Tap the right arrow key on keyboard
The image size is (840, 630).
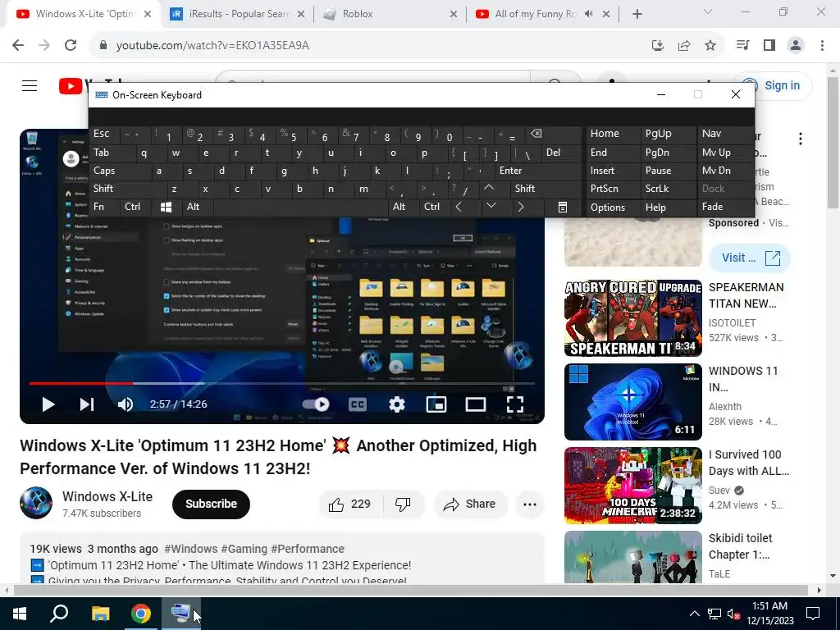click(x=521, y=207)
